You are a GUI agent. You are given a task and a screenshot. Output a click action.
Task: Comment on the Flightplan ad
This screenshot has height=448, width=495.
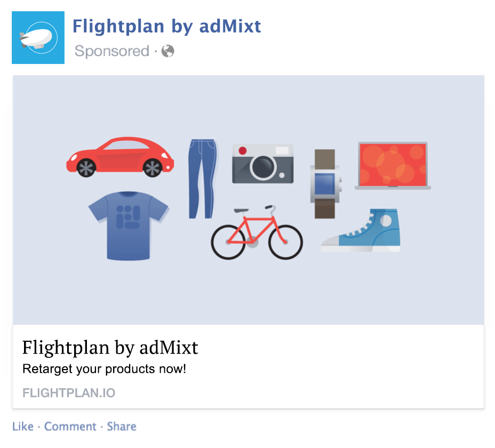click(70, 426)
